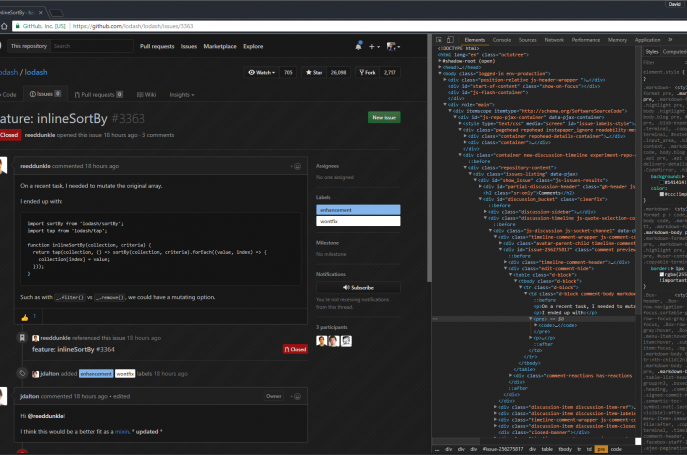The width and height of the screenshot is (687, 455).
Task: Click the Subscribe notifications button
Action: pyautogui.click(x=358, y=288)
